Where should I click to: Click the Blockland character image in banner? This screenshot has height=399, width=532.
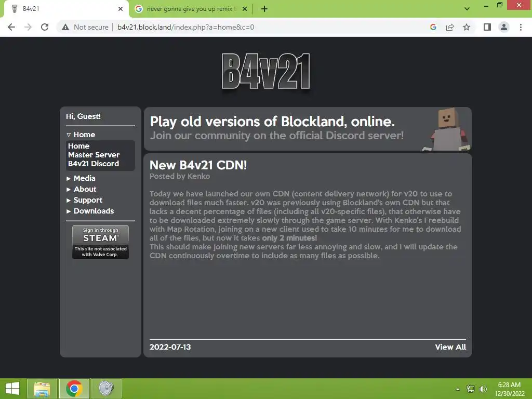(446, 129)
